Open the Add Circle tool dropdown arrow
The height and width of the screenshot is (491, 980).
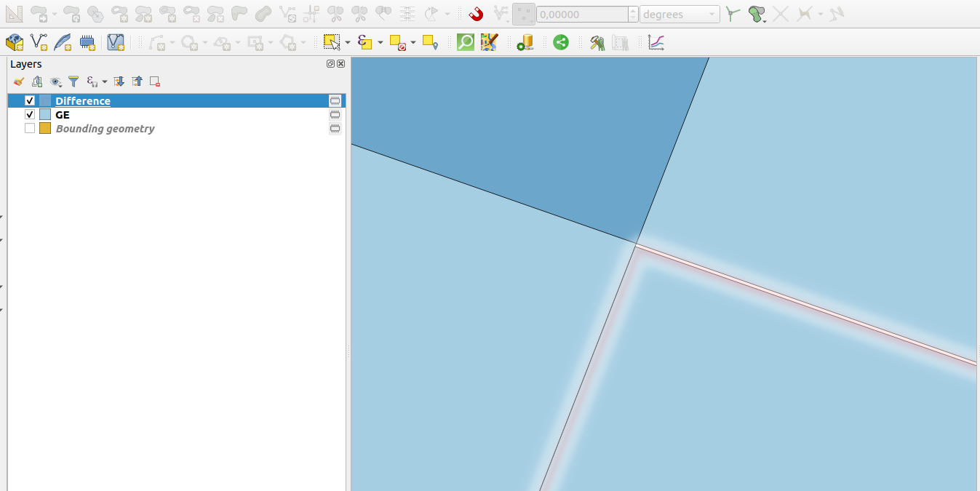click(205, 43)
